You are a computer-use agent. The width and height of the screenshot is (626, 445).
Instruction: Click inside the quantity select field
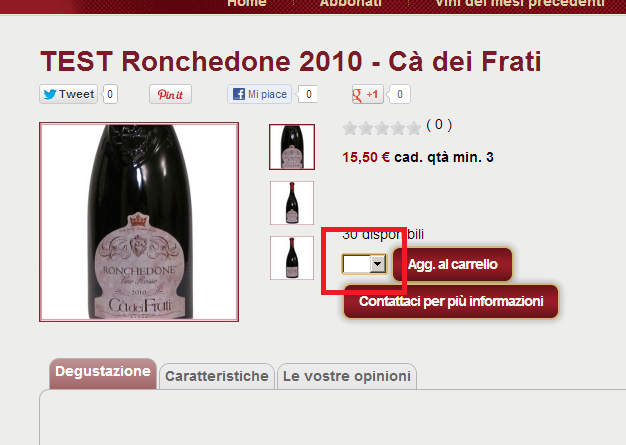coord(364,264)
